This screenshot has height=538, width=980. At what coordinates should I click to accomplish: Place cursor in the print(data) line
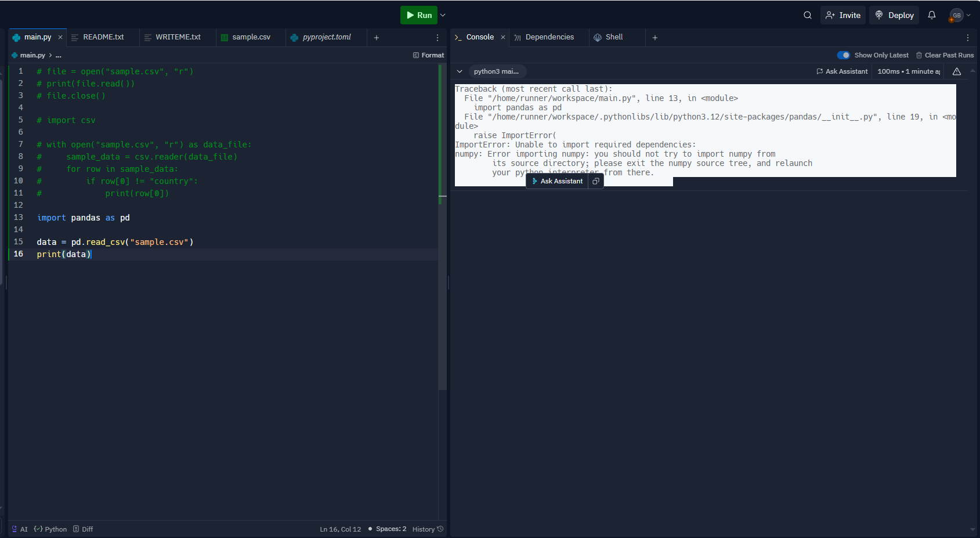(64, 254)
